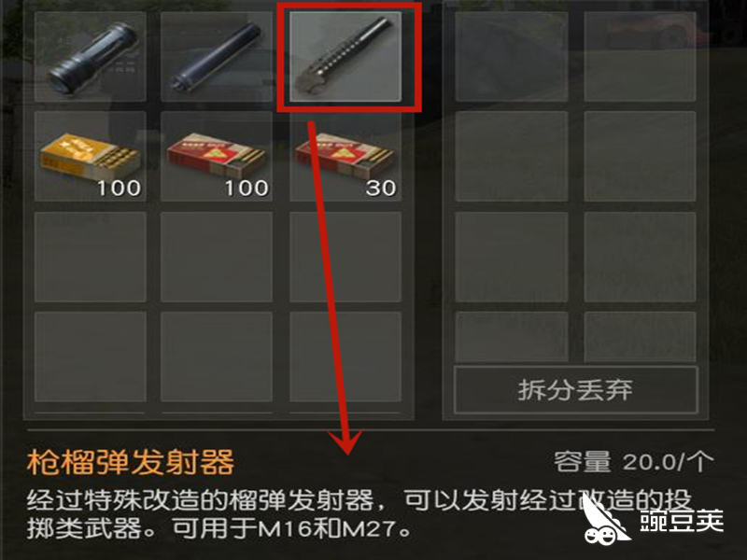The height and width of the screenshot is (560, 747).
Task: Click the 豌豆荚 watermark logo
Action: (x=653, y=520)
